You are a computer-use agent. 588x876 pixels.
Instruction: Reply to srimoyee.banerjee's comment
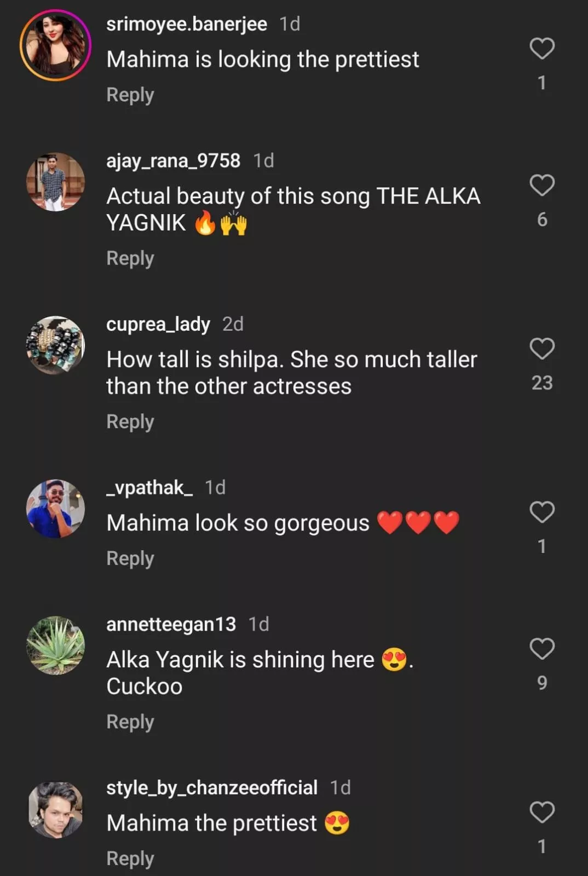tap(130, 95)
